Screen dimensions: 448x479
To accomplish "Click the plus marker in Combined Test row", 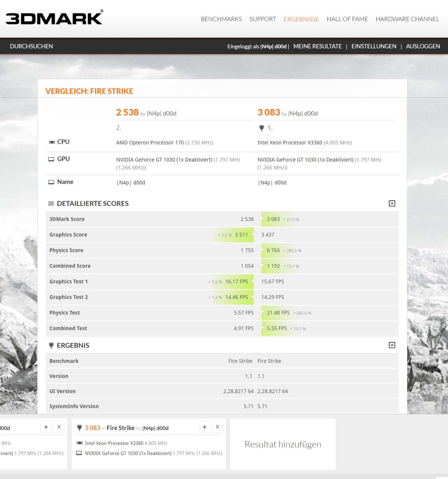I will [261, 328].
